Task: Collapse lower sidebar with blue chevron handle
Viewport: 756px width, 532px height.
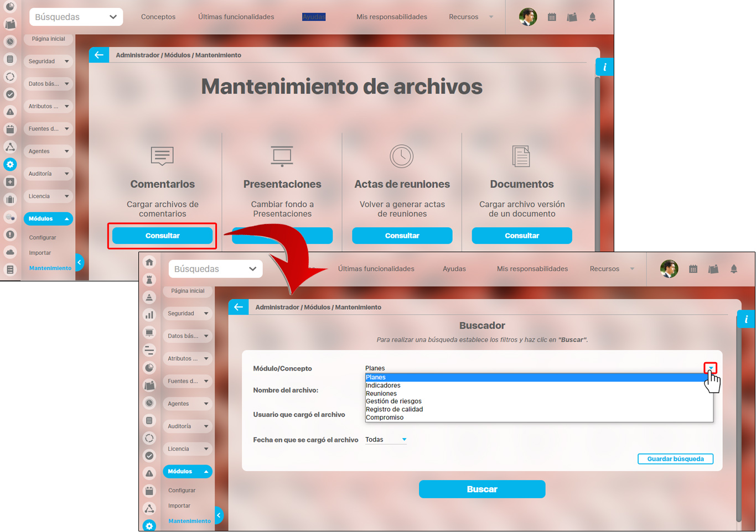Action: tap(219, 515)
